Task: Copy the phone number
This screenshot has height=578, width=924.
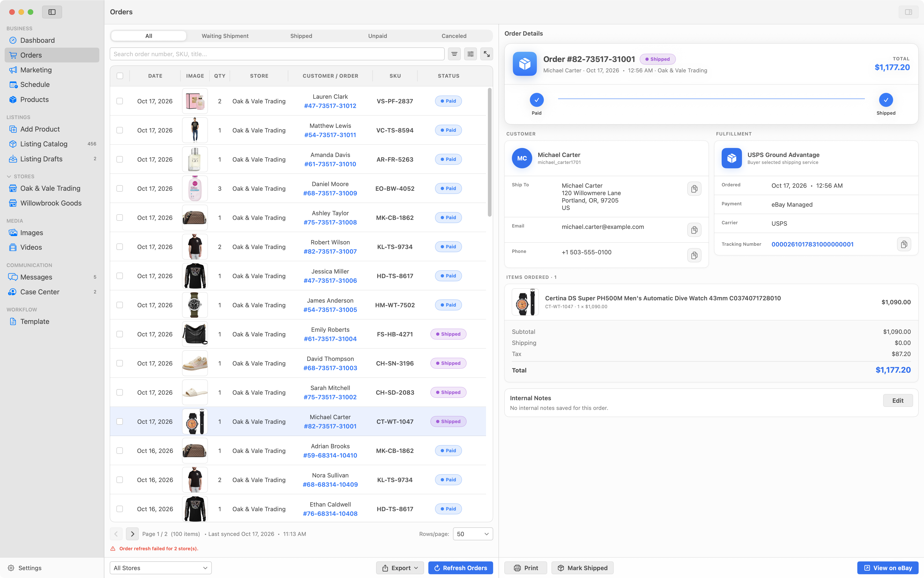Action: coord(694,255)
